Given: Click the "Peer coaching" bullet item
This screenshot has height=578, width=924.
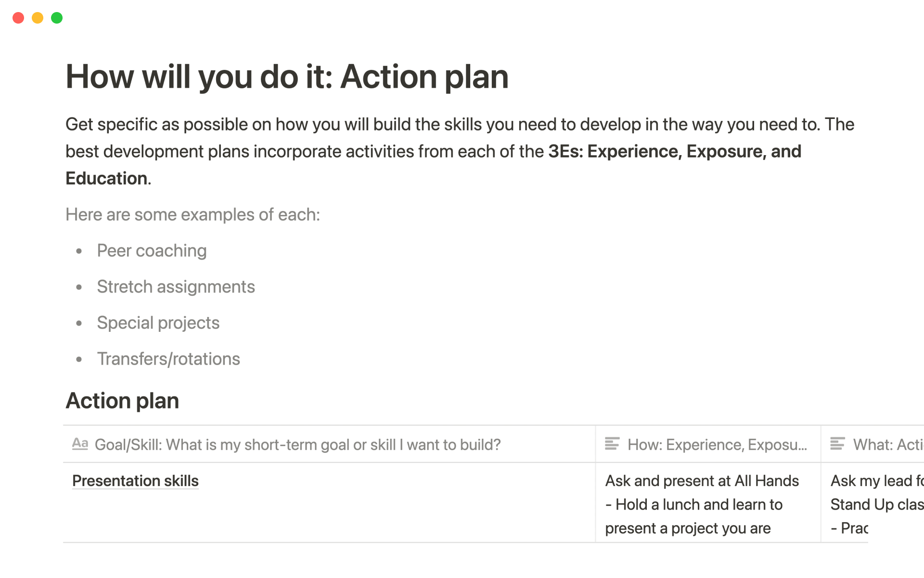Looking at the screenshot, I should [x=152, y=250].
